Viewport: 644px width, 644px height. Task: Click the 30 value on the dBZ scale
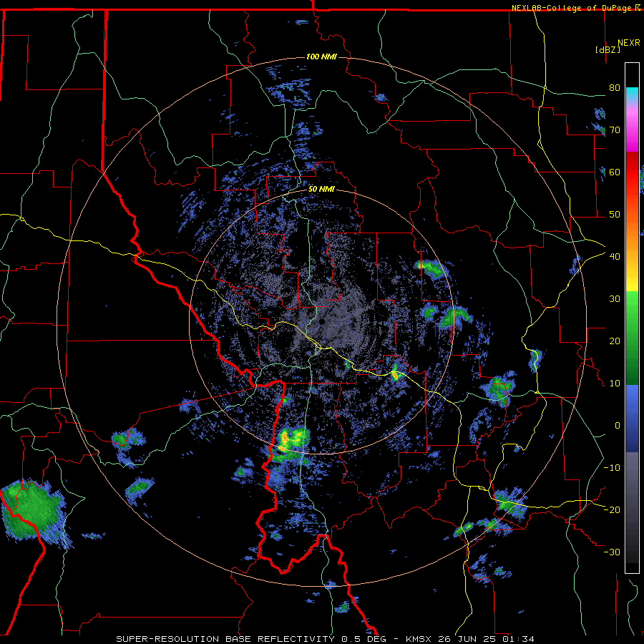pos(615,299)
